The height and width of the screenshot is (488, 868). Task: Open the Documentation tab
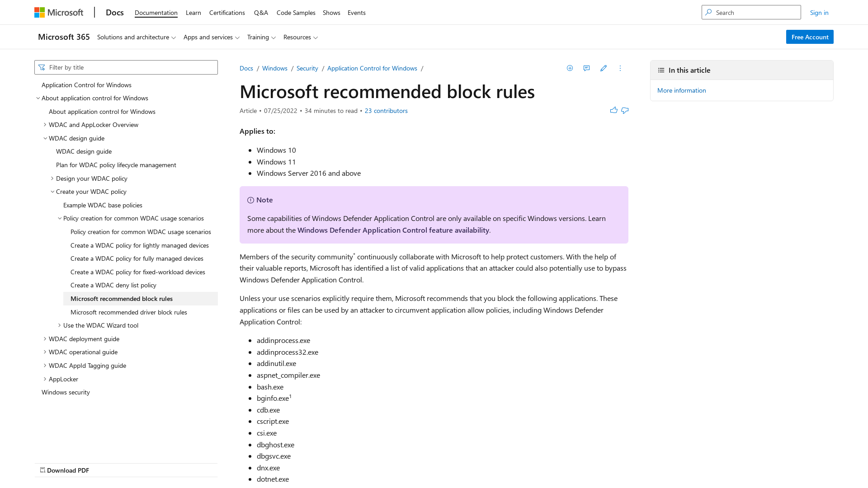tap(156, 13)
